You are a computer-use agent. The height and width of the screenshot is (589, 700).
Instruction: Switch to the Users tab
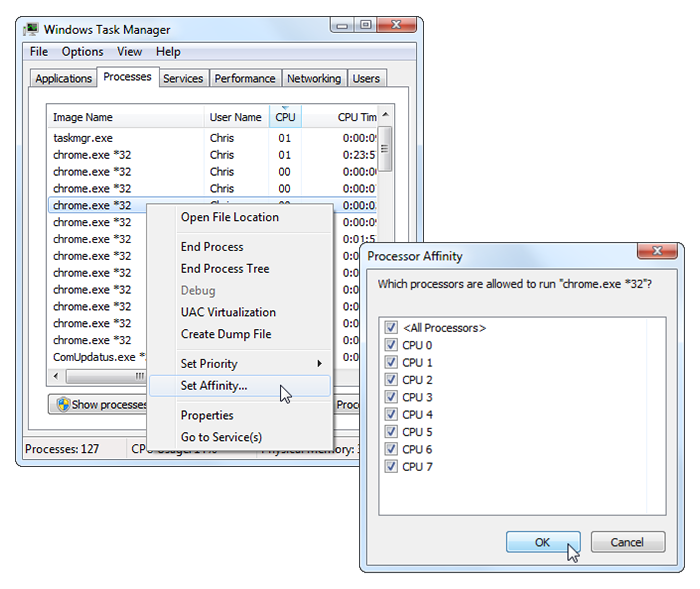366,79
